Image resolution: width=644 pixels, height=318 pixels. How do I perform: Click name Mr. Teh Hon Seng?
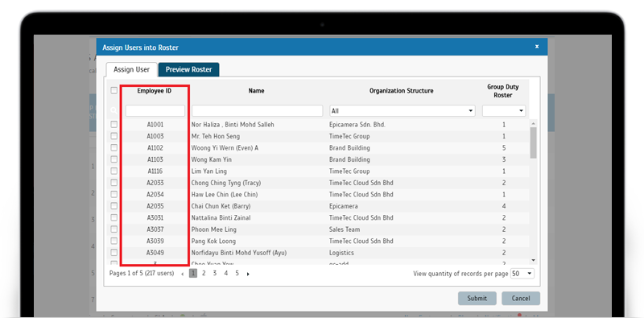tap(216, 136)
